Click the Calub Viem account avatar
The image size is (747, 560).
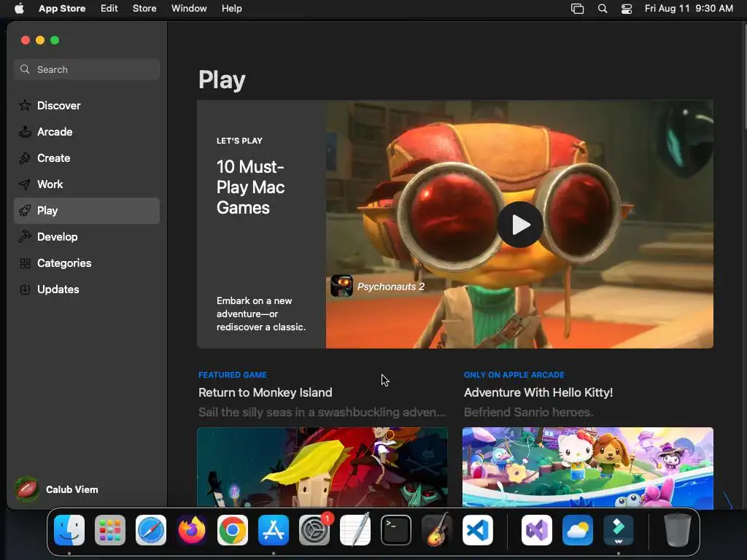(27, 489)
